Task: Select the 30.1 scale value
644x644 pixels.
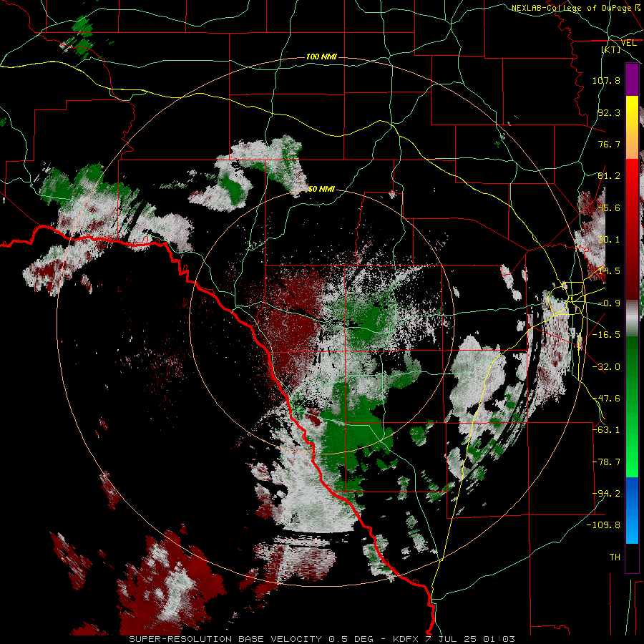Action: point(609,240)
